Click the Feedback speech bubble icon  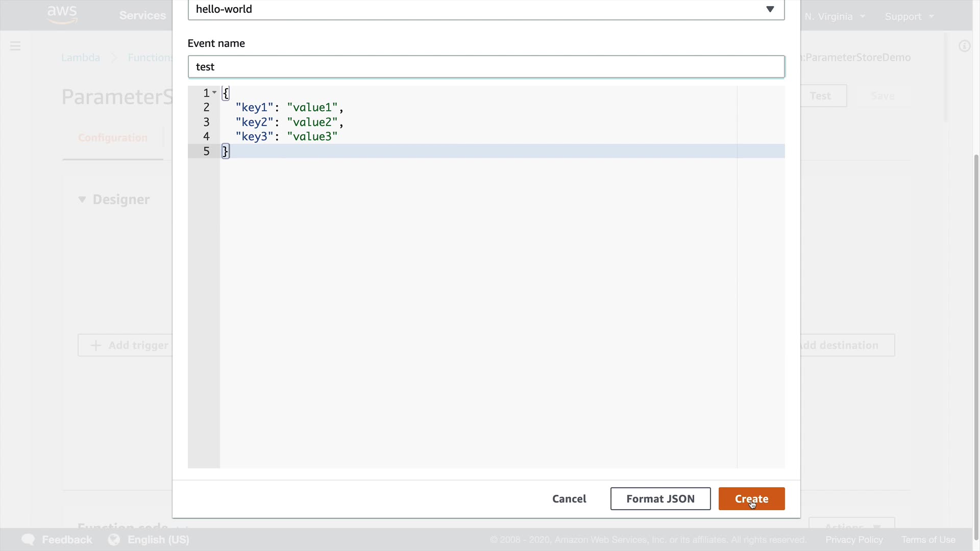point(28,540)
